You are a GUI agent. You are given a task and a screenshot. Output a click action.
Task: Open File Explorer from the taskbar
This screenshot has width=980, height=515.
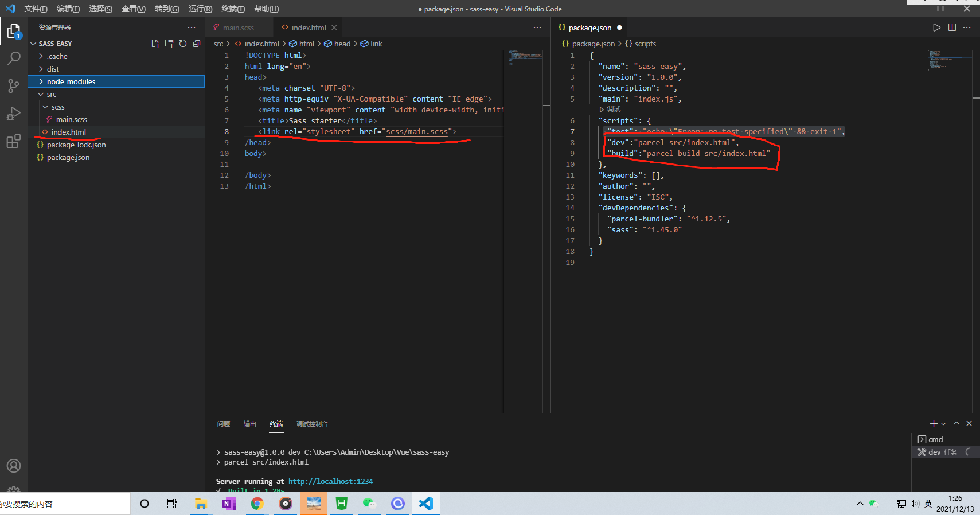200,504
